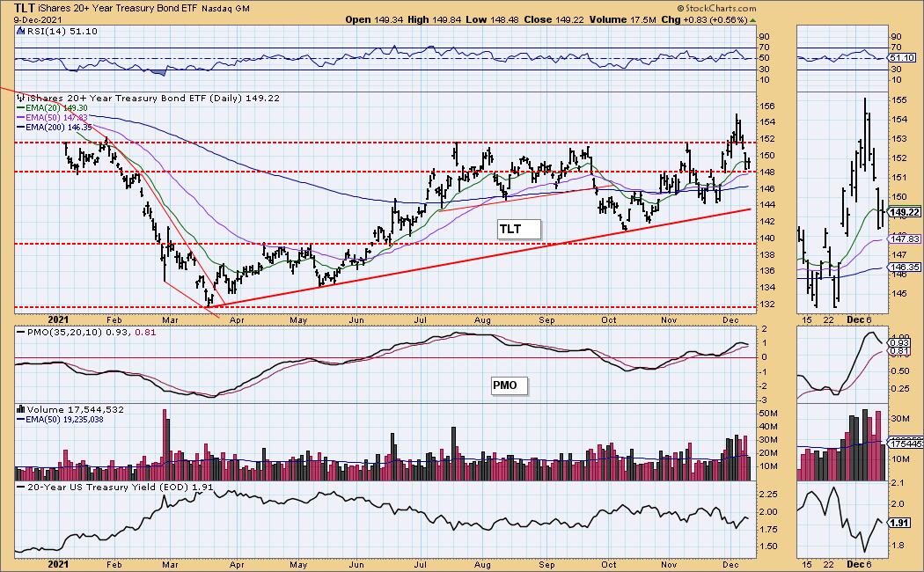
Task: Click the PMO annotation box
Action: click(x=510, y=385)
